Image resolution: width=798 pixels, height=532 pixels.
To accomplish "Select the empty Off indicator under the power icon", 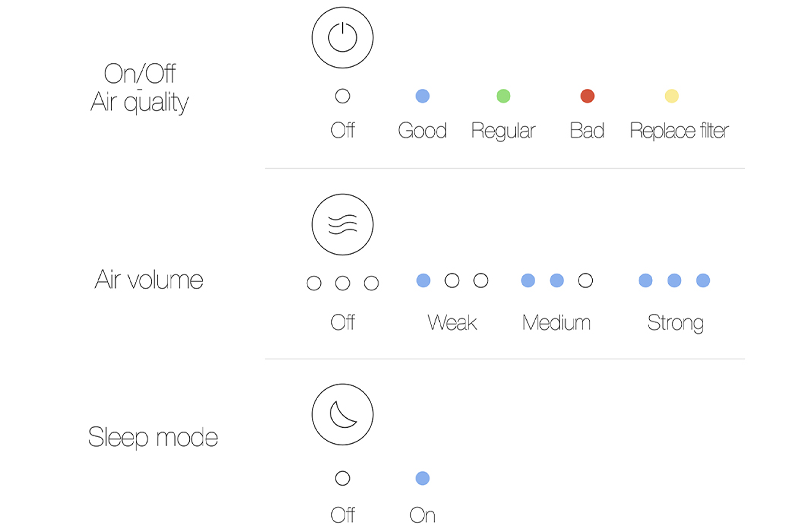I will pyautogui.click(x=343, y=97).
